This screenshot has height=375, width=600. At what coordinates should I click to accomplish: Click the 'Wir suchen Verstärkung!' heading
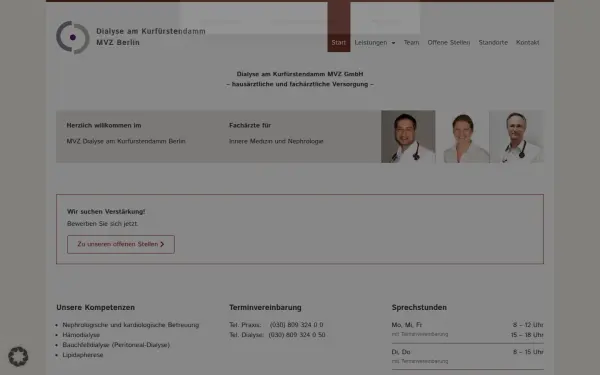point(106,212)
